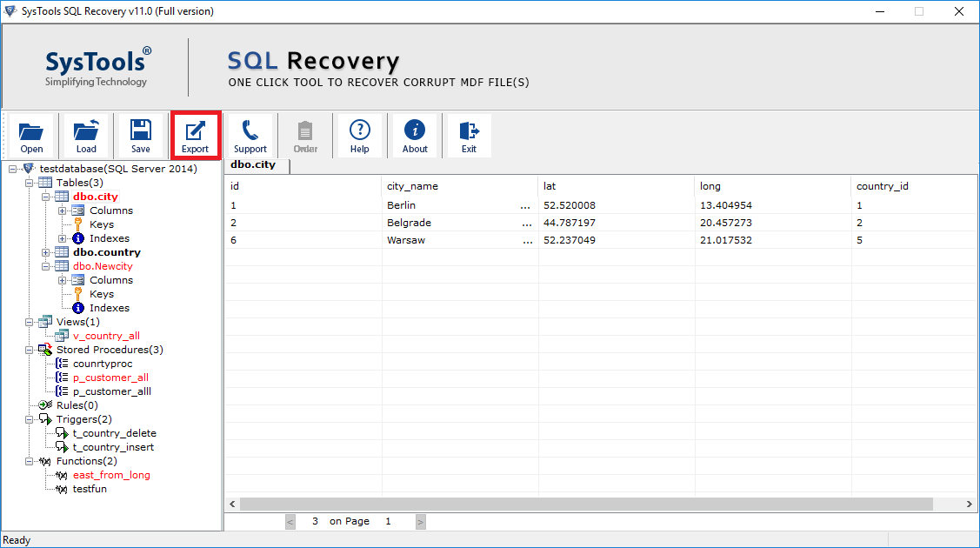Open ellipsis for Warsaw city_name cell
This screenshot has height=548, width=980.
528,241
